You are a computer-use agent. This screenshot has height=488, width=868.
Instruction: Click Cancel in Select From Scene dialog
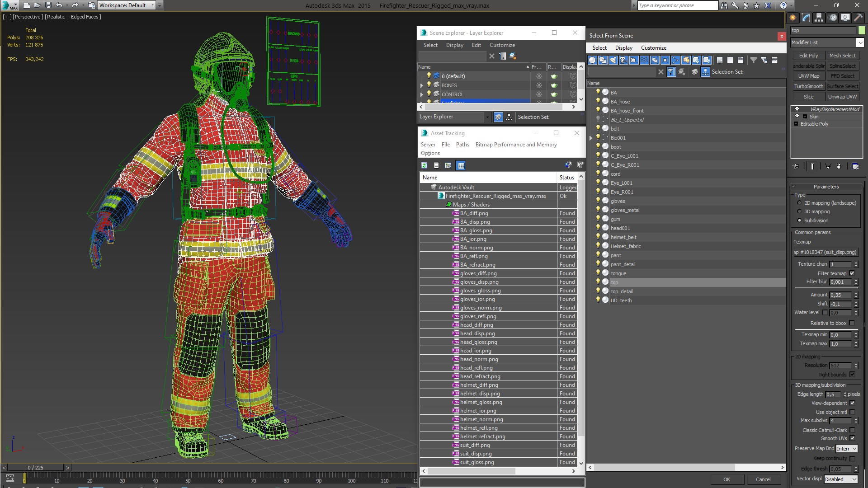pos(763,479)
